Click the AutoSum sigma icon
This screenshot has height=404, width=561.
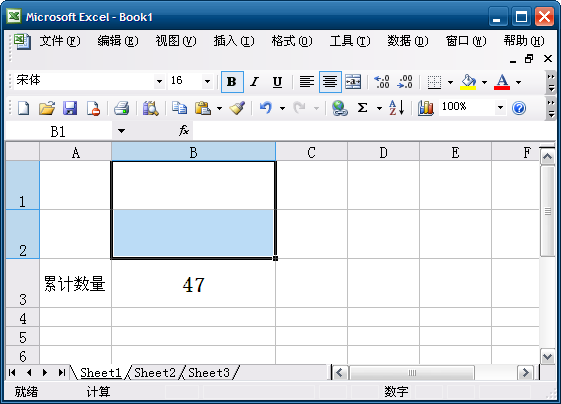click(x=362, y=108)
